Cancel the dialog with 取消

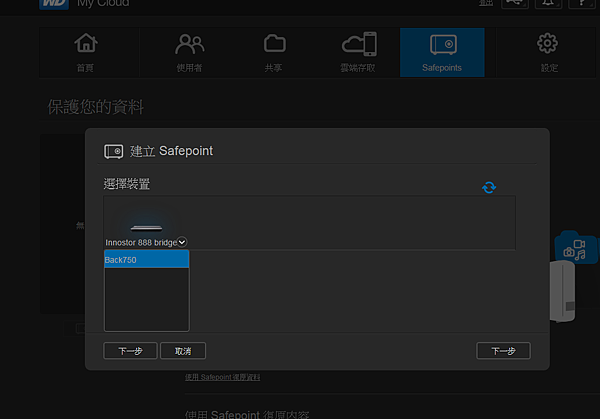coord(183,351)
